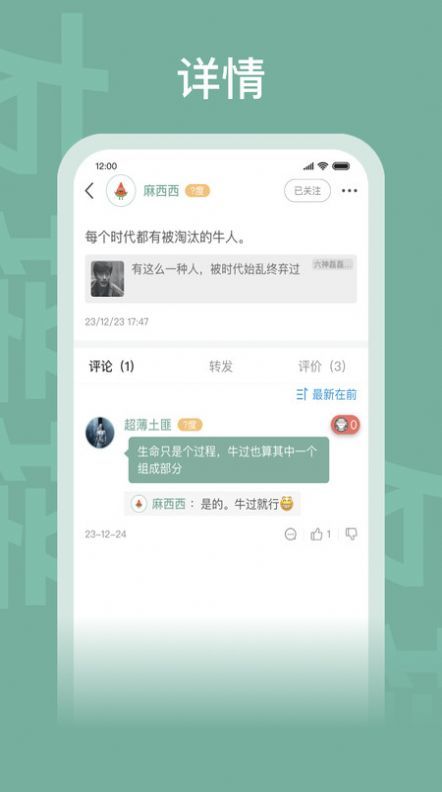This screenshot has height=792, width=442.
Task: Tap the reply bubble icon under comment
Action: 290,534
